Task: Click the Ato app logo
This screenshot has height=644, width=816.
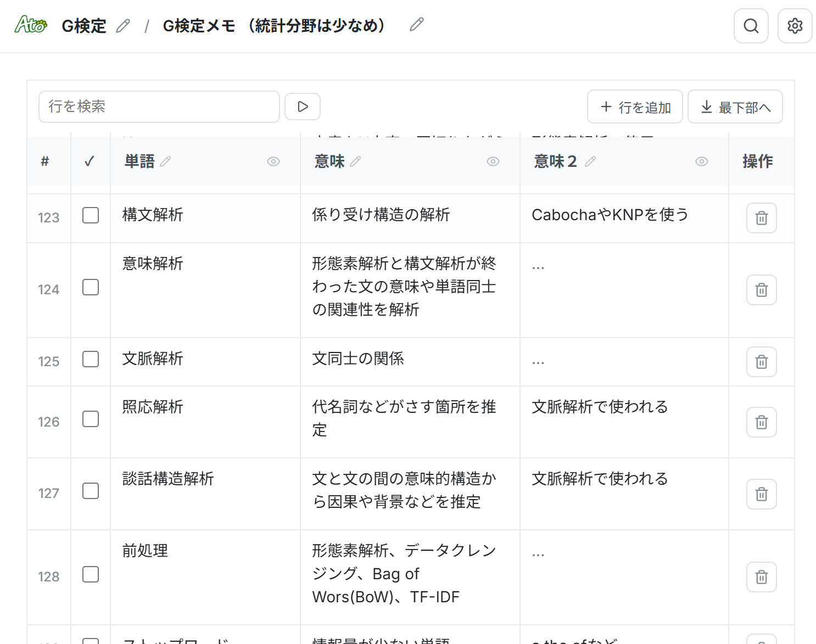Action: (31, 25)
